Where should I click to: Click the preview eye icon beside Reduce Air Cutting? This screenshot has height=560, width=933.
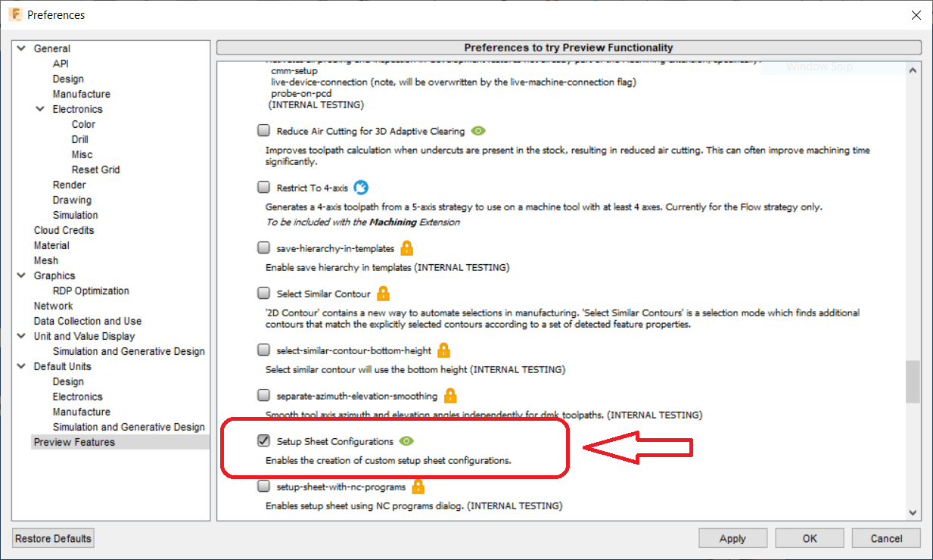(478, 130)
